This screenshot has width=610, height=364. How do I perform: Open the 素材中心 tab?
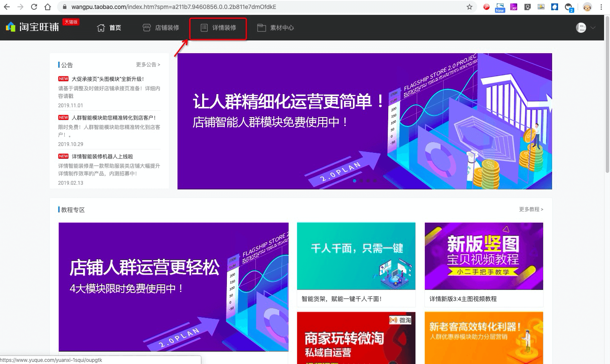pyautogui.click(x=276, y=28)
